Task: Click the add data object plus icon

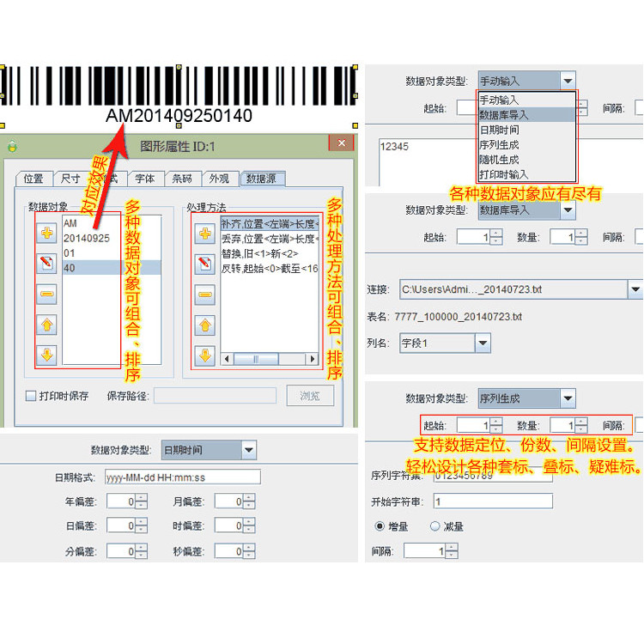Action: (46, 233)
